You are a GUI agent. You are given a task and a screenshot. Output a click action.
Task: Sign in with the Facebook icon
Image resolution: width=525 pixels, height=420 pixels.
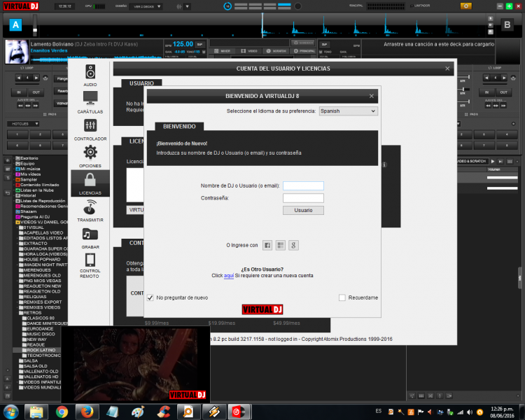(x=267, y=245)
